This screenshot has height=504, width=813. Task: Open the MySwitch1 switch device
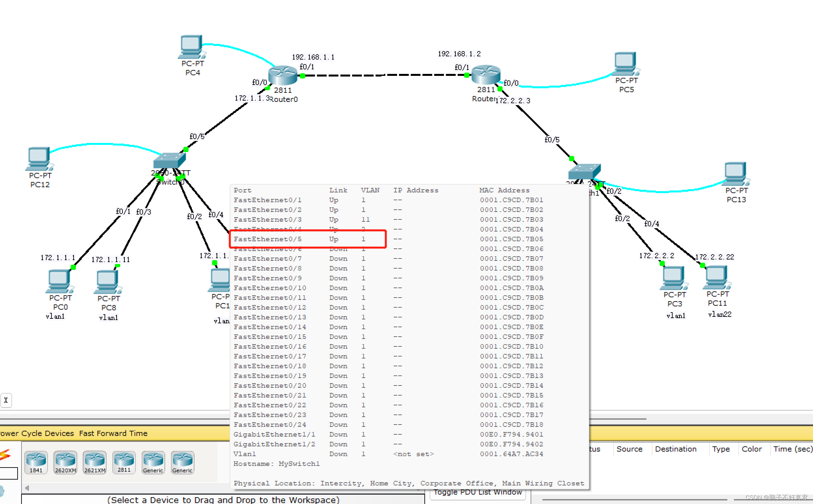point(585,172)
